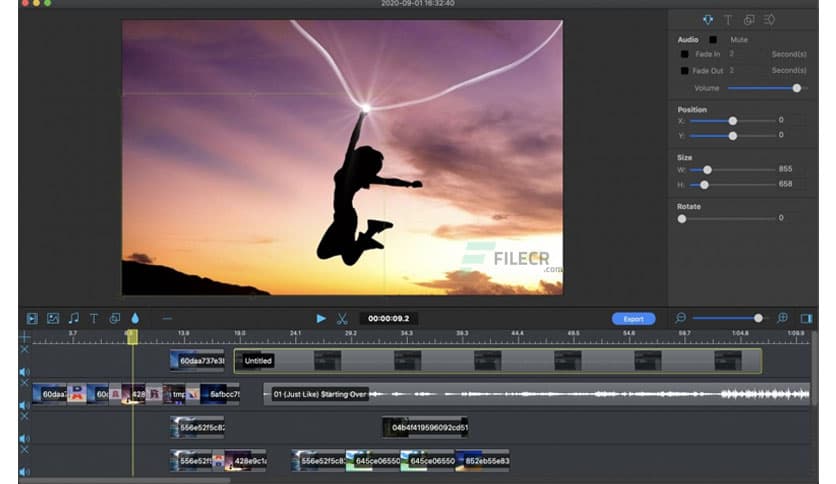Select the 428e9c1a clip on the fourth track
The image size is (836, 484).
click(246, 461)
